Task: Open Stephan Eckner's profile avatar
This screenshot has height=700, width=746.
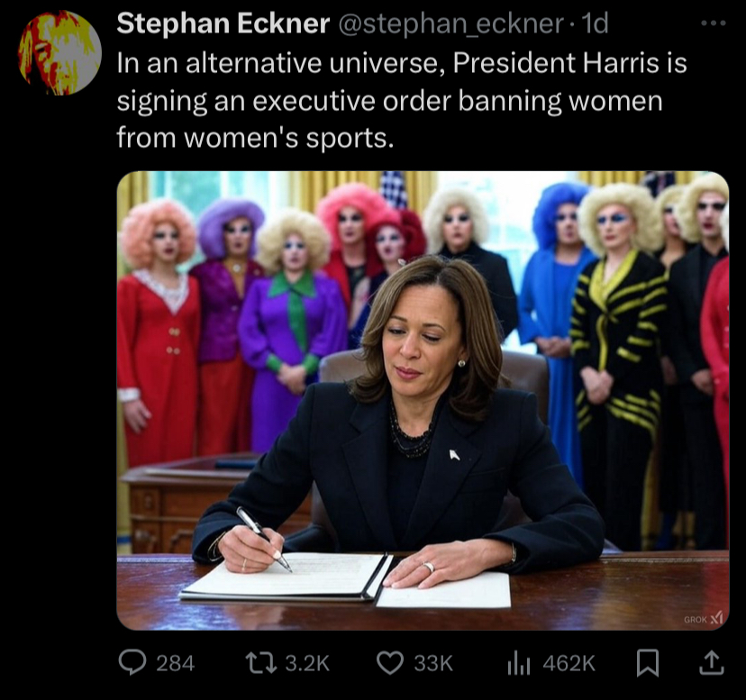Action: click(60, 52)
